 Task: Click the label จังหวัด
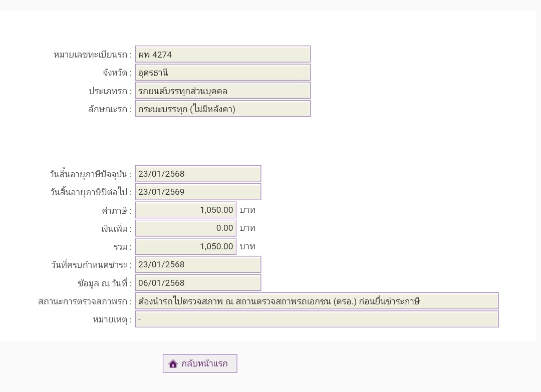[x=117, y=73]
